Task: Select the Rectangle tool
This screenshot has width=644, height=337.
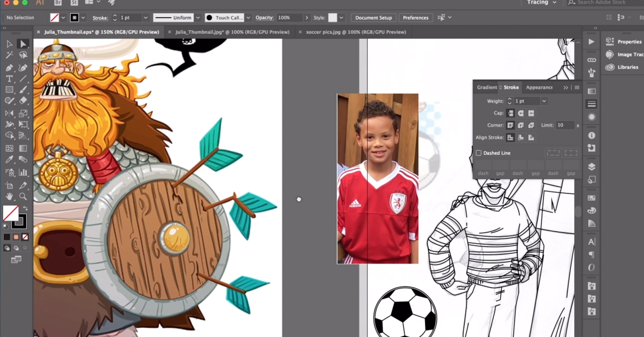Action: (x=9, y=90)
